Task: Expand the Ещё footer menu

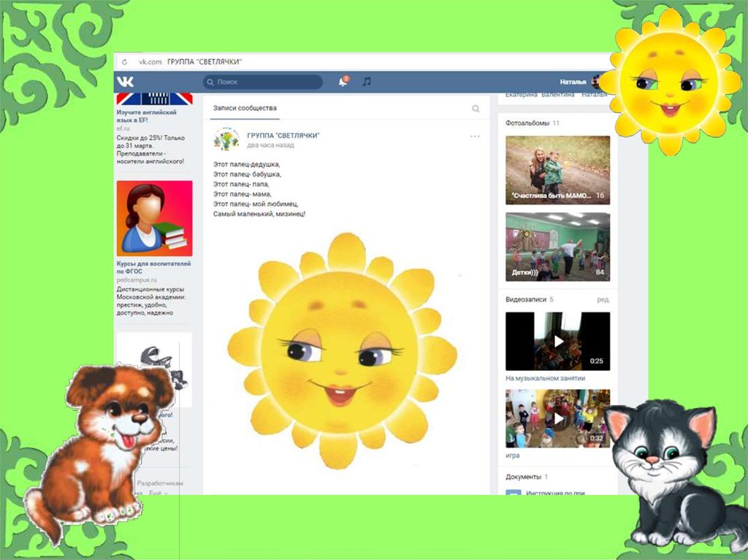Action: (x=156, y=493)
